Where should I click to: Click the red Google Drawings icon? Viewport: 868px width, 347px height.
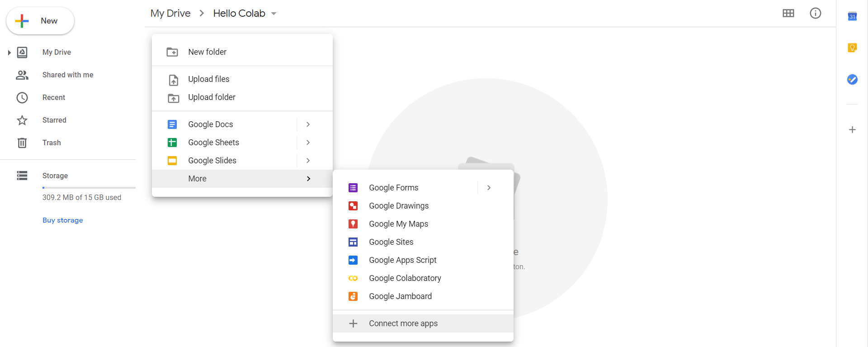pos(353,206)
